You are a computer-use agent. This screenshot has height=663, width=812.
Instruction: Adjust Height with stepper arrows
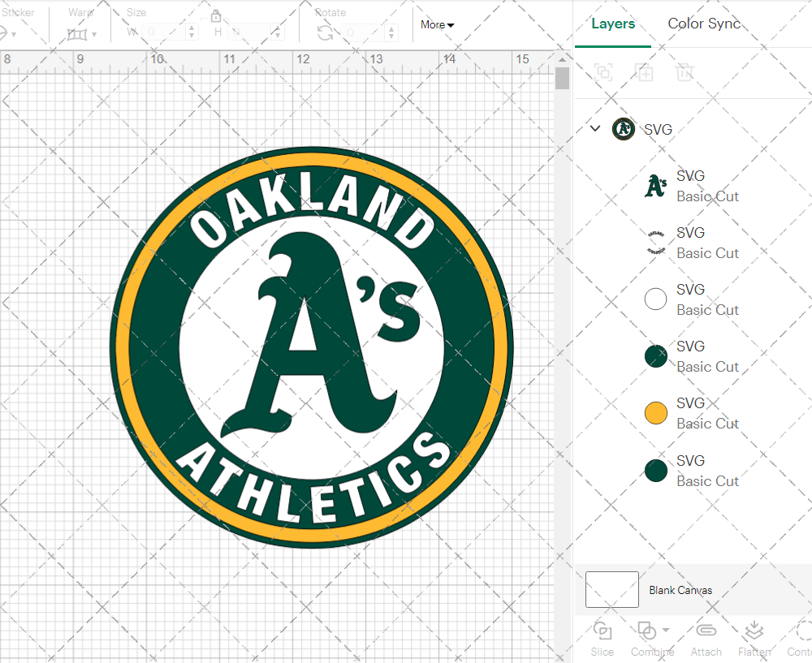278,32
